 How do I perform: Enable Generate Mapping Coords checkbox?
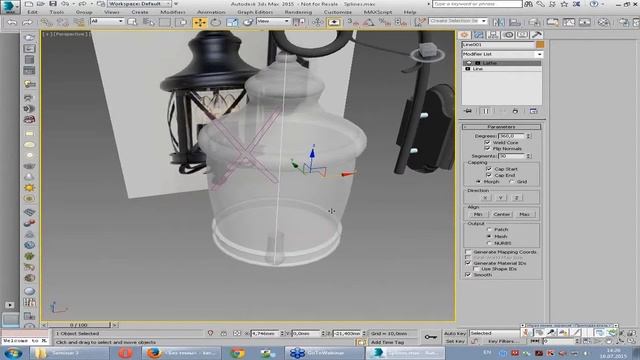pyautogui.click(x=468, y=252)
